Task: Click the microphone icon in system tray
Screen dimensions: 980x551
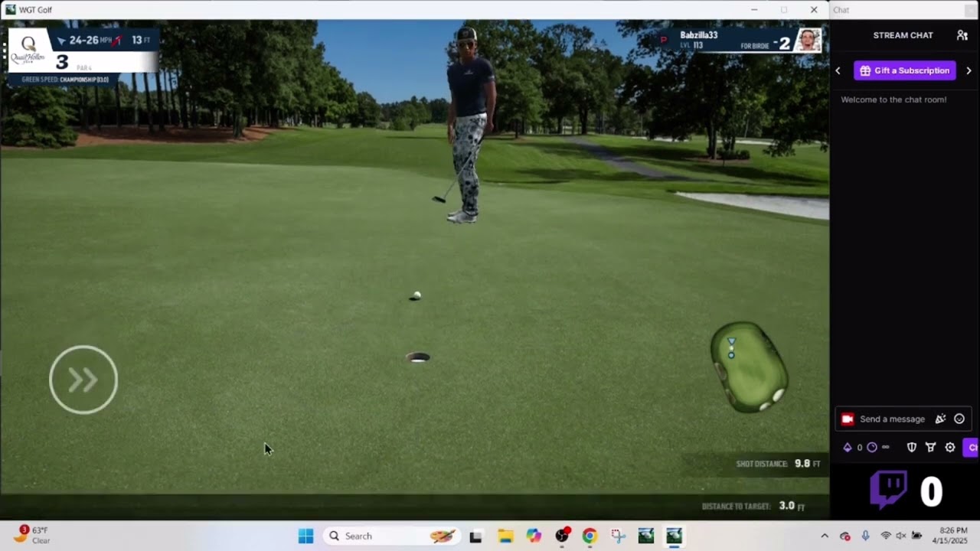Action: [x=865, y=536]
